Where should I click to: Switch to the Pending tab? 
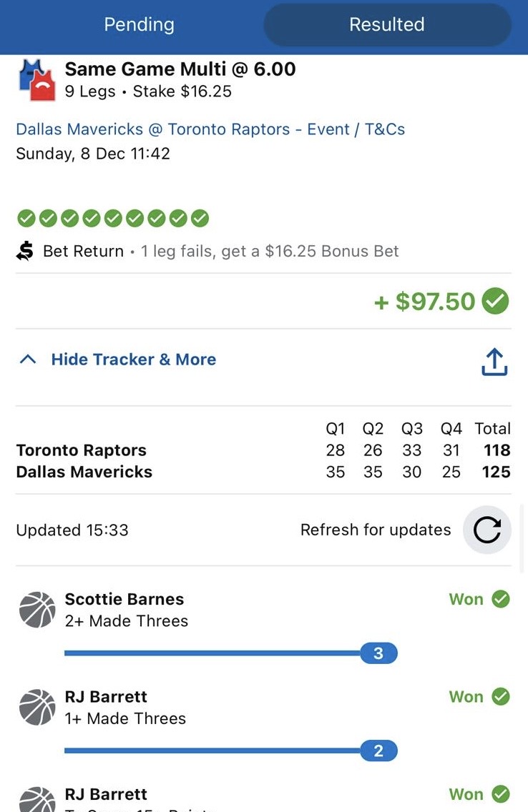tap(139, 24)
